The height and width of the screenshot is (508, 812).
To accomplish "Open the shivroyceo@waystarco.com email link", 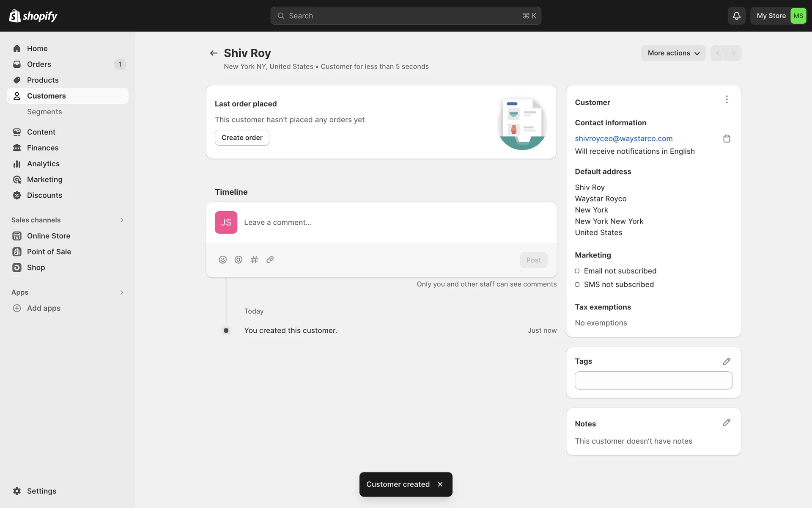I will [x=623, y=138].
